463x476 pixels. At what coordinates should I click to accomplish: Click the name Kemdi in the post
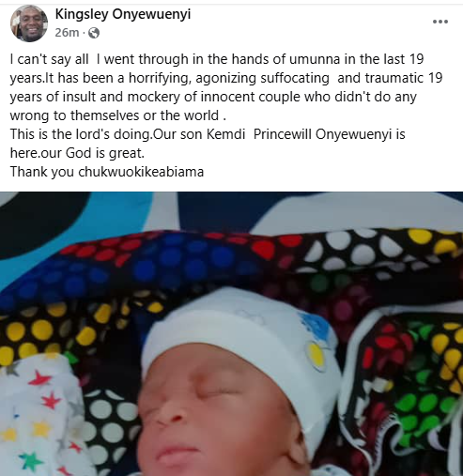click(x=225, y=134)
